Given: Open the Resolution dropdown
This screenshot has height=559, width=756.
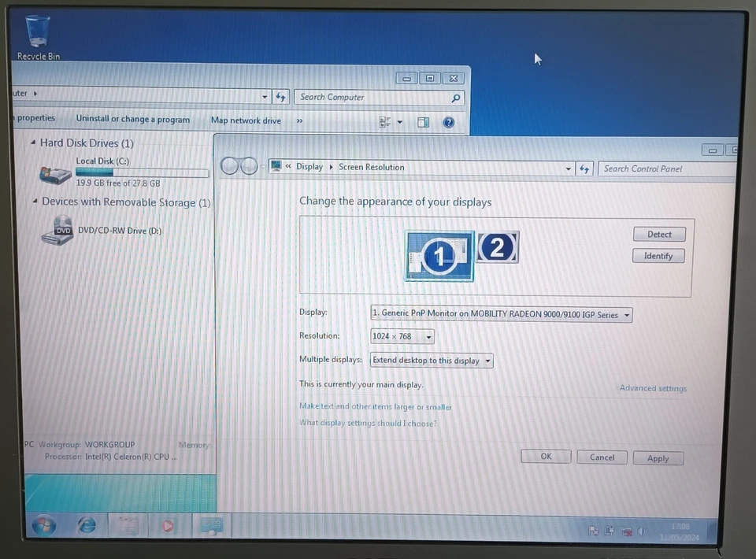Looking at the screenshot, I should [x=402, y=336].
